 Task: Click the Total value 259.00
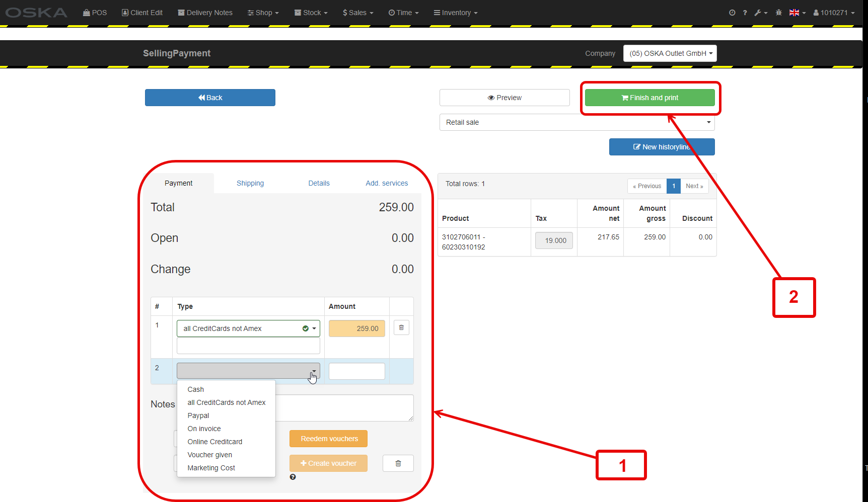396,207
